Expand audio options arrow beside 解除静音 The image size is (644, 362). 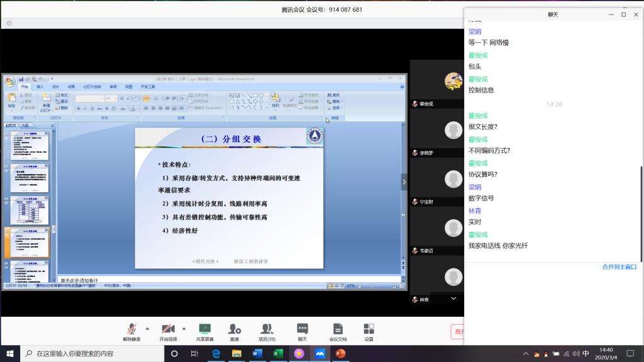[x=148, y=328]
